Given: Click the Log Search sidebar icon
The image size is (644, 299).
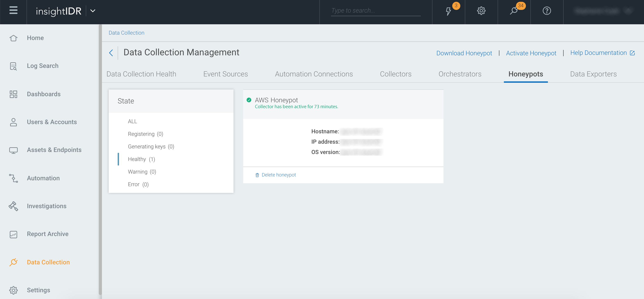Looking at the screenshot, I should coord(13,66).
